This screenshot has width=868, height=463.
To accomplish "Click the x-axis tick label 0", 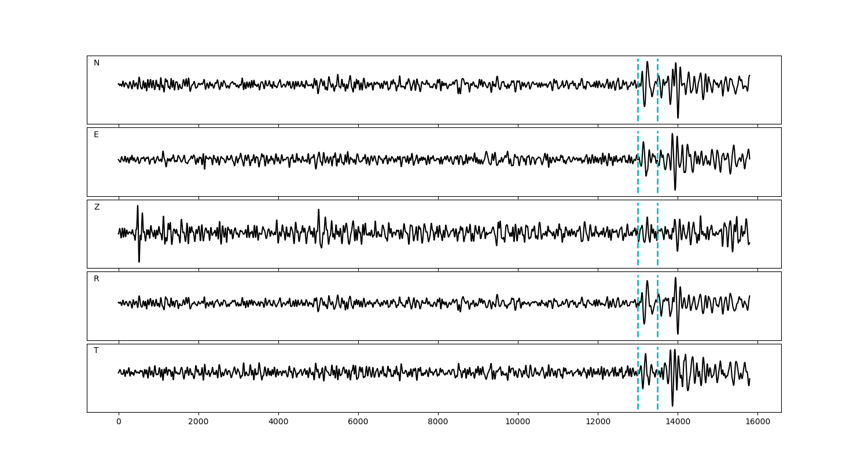I will [x=119, y=422].
